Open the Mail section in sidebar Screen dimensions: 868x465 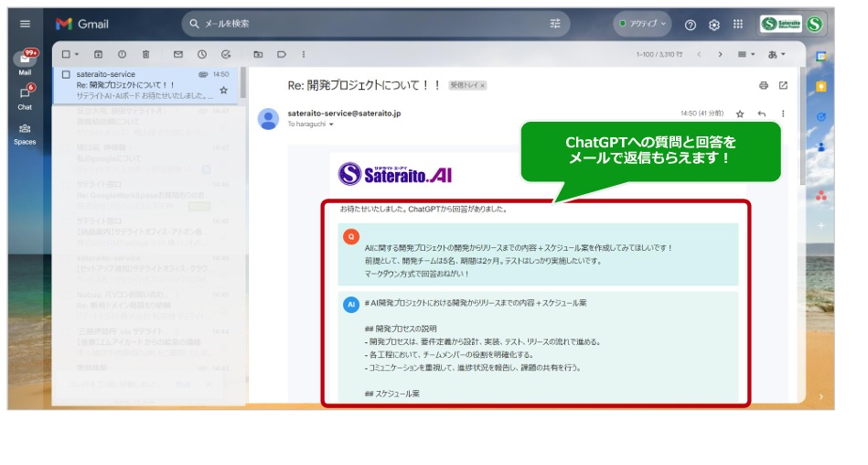tap(25, 61)
